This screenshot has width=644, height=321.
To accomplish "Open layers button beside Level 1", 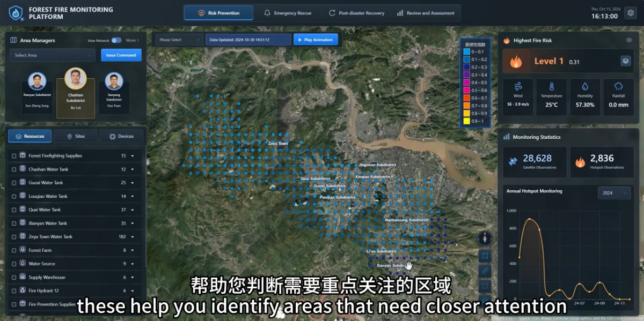I will pos(626,61).
